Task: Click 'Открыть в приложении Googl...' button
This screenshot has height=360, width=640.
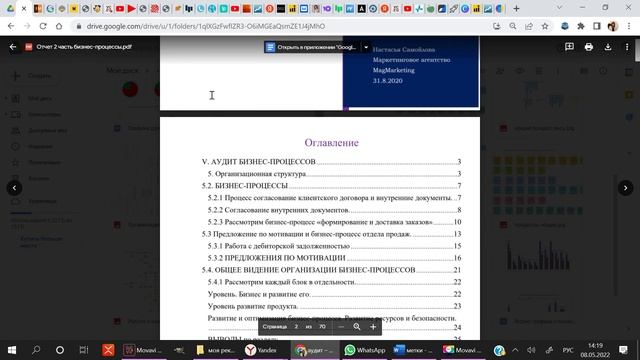Action: [312, 47]
